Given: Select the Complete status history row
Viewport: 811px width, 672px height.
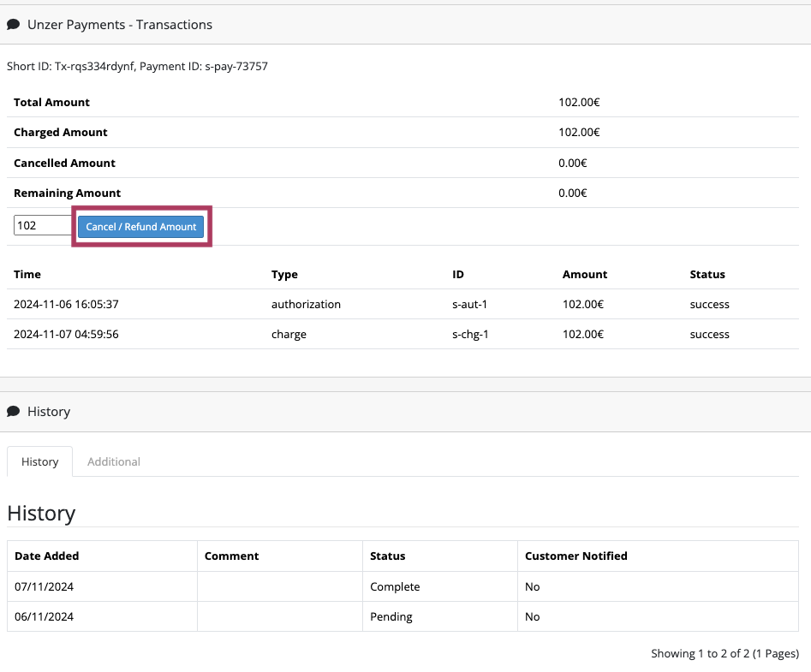Looking at the screenshot, I should tap(403, 586).
